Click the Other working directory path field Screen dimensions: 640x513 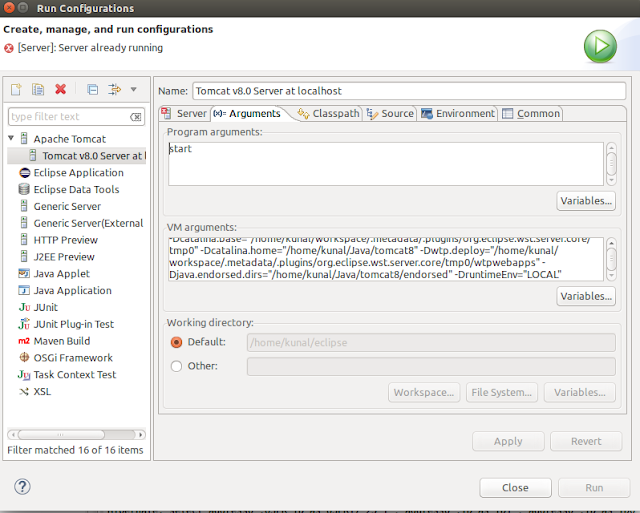click(431, 366)
